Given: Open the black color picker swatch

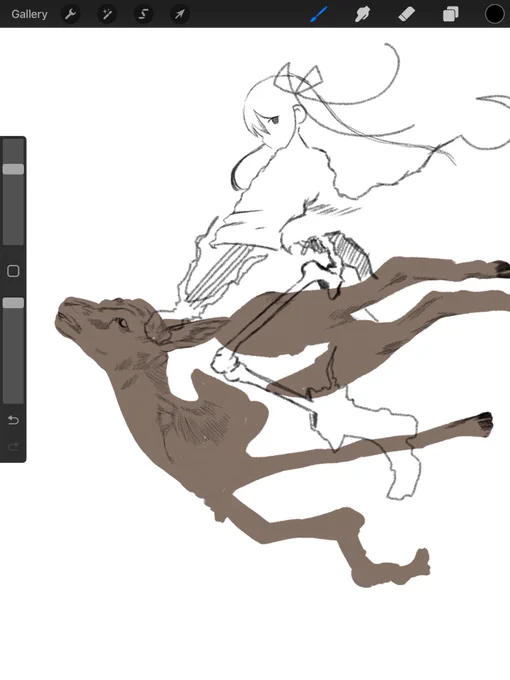Looking at the screenshot, I should [x=494, y=14].
